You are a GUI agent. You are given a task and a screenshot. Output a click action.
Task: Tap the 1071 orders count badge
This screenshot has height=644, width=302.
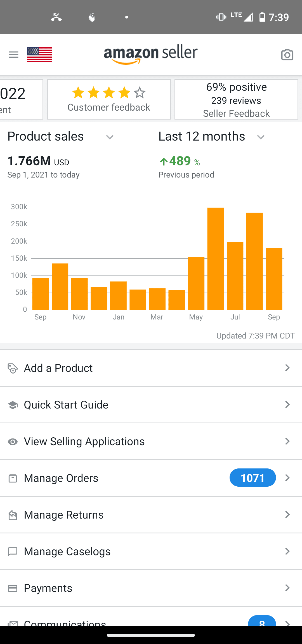(253, 478)
